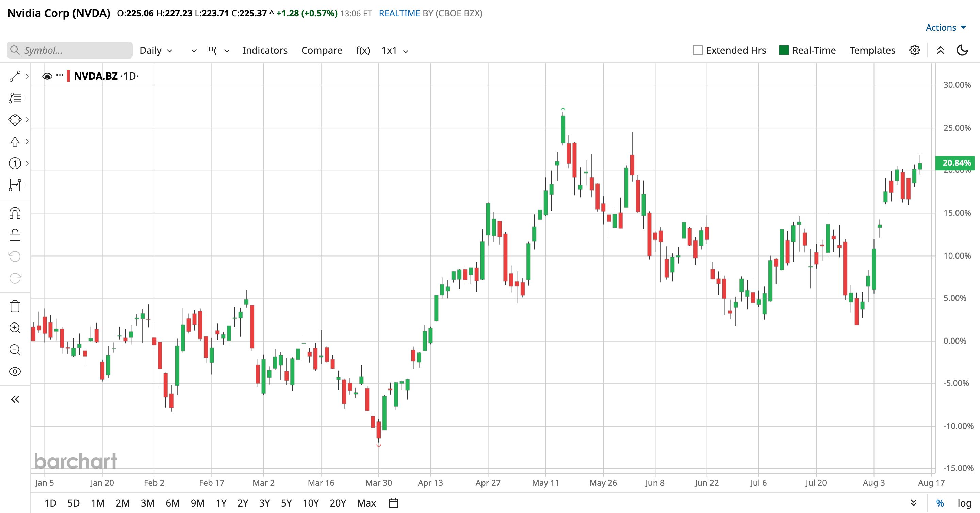
Task: Open the Daily interval dropdown
Action: 156,50
